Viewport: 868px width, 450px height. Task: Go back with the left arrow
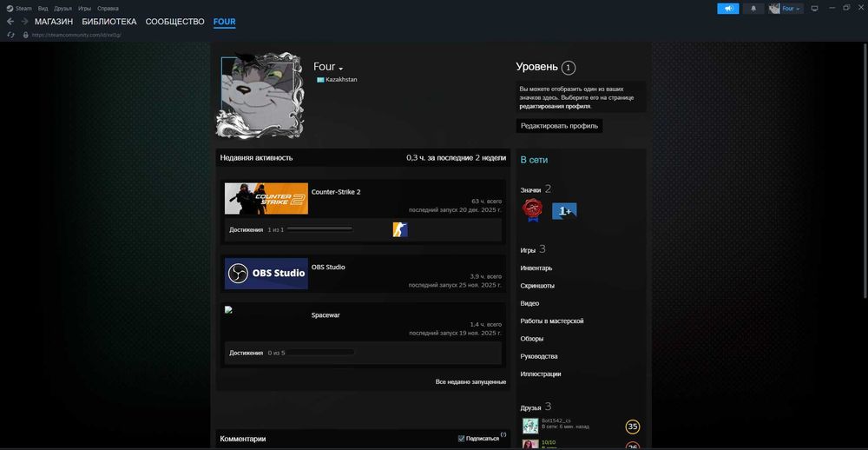pyautogui.click(x=10, y=22)
